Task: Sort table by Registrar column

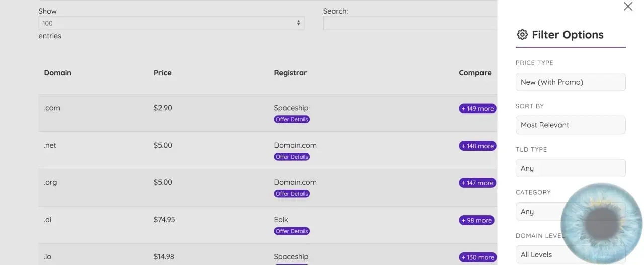Action: click(290, 73)
